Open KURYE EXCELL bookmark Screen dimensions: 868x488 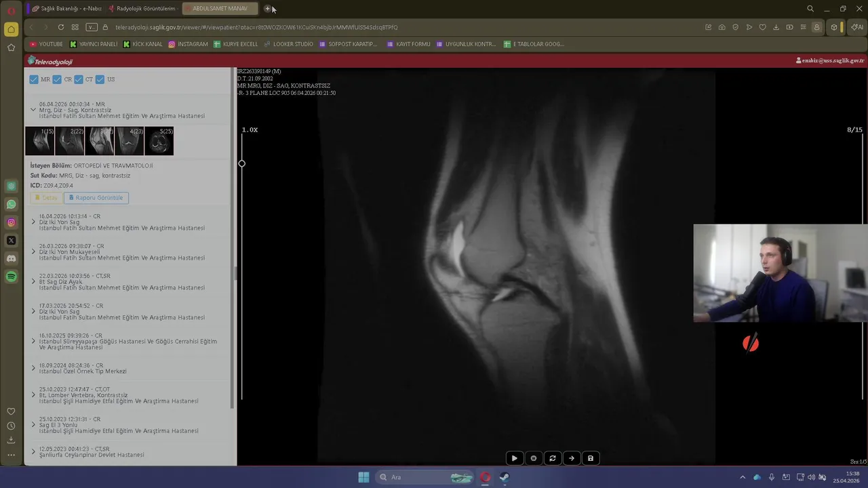tap(235, 44)
